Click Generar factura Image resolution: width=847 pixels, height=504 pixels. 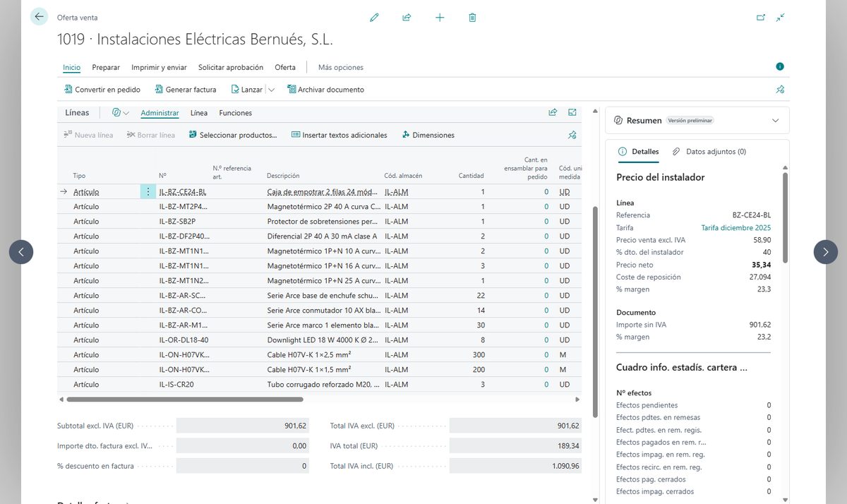[x=185, y=90]
